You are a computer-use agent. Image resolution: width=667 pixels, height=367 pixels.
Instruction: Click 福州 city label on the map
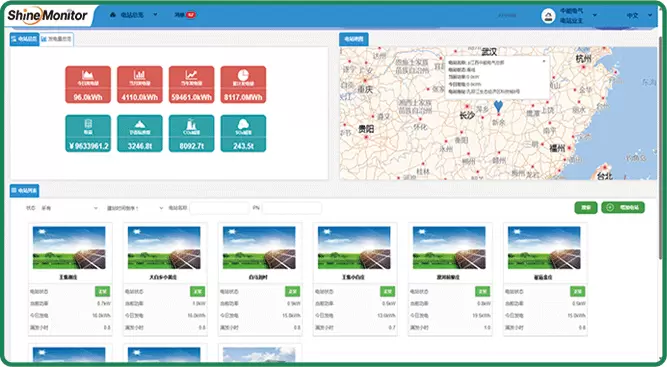pyautogui.click(x=557, y=148)
